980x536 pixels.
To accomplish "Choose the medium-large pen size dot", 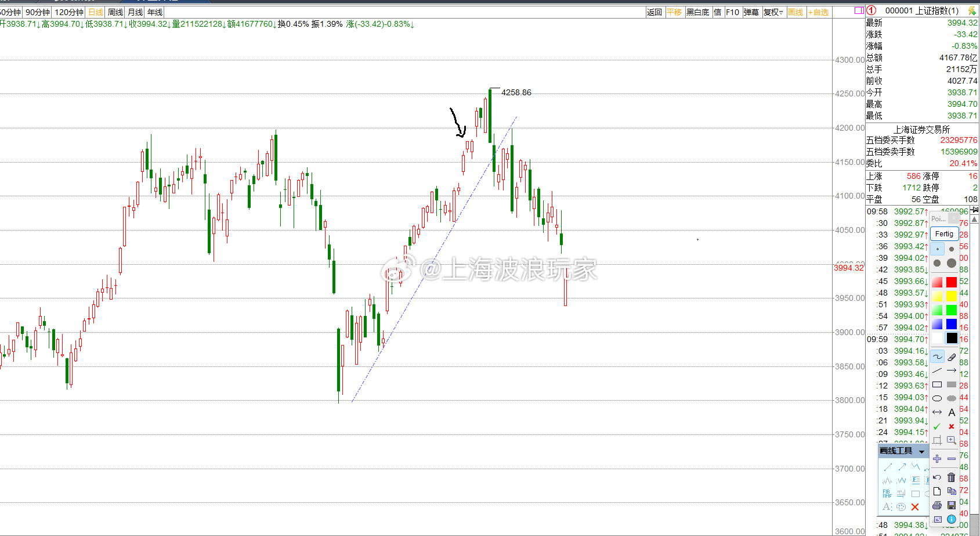I will (x=937, y=263).
